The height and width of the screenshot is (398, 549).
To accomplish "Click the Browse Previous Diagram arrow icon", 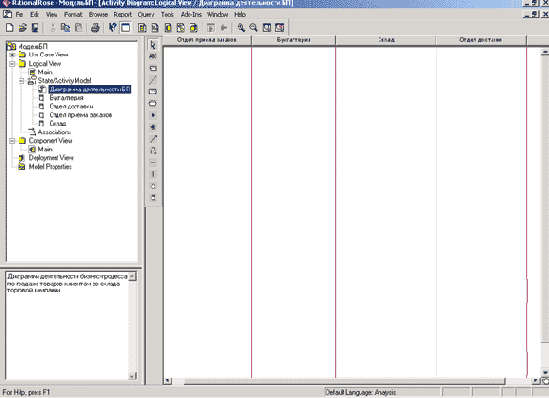I will (x=224, y=28).
